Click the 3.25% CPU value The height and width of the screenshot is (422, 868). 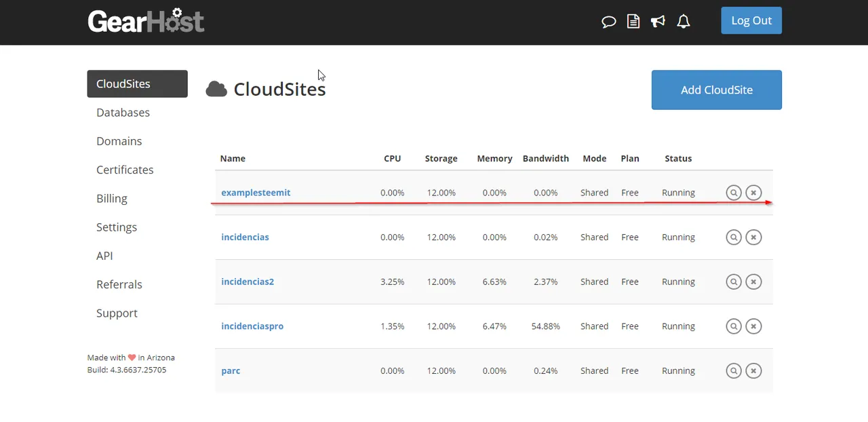tap(392, 282)
